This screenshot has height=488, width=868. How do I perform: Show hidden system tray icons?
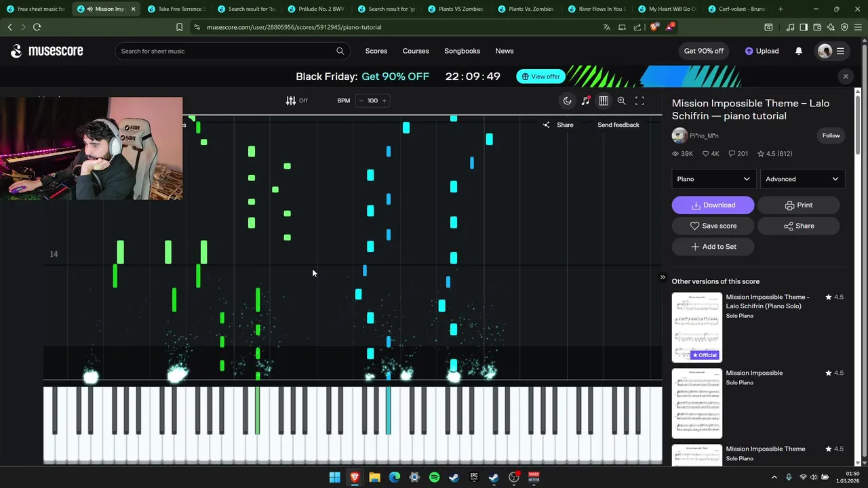tap(774, 477)
